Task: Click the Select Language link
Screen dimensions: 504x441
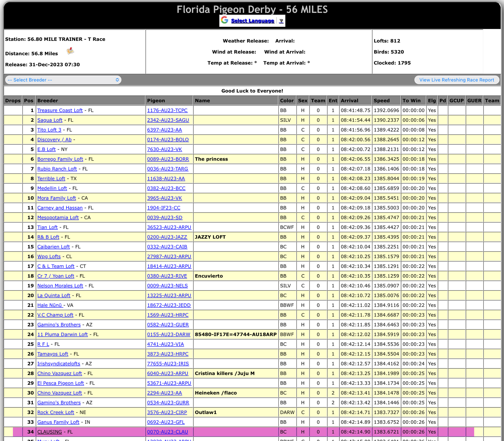Action: (252, 21)
